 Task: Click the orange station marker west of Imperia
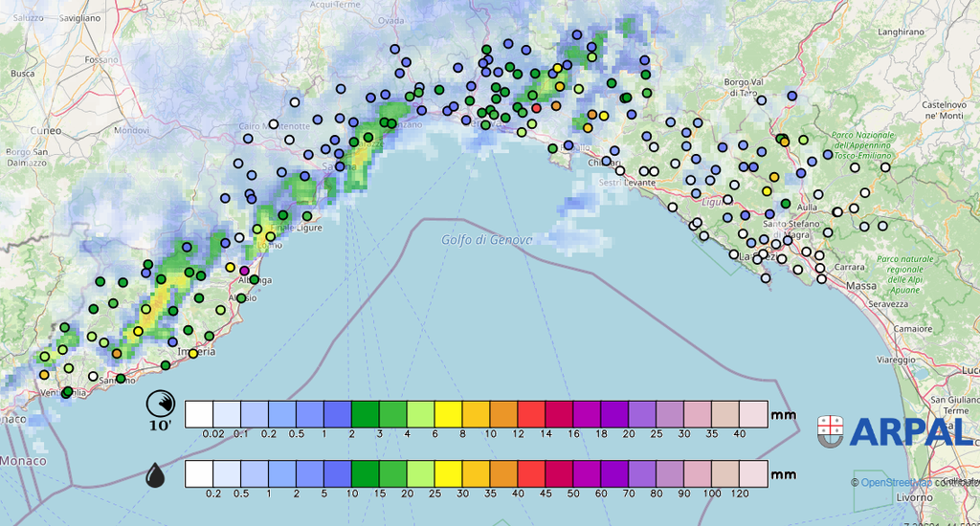[x=117, y=354]
